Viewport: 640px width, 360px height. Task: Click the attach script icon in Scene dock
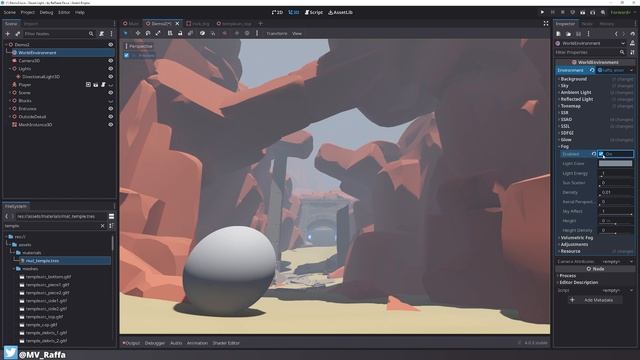tap(102, 33)
